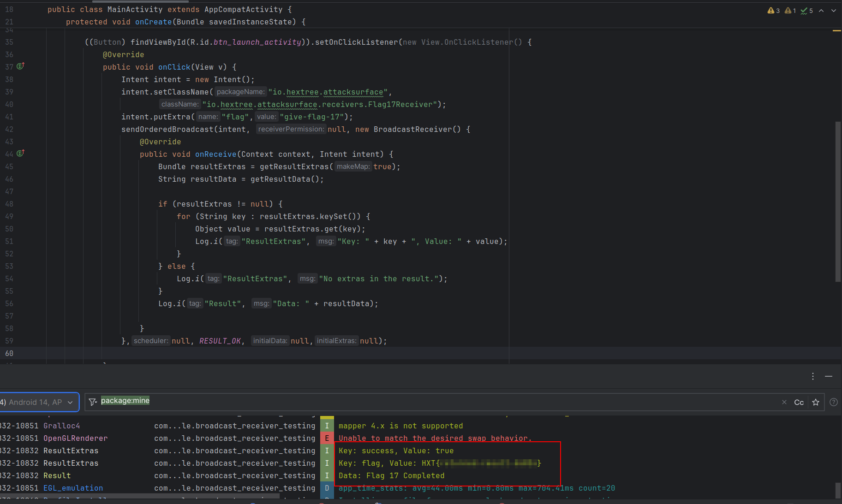Click the OpenGLRenderer tag in Logcat
Screen dimensions: 842x504
click(x=76, y=438)
